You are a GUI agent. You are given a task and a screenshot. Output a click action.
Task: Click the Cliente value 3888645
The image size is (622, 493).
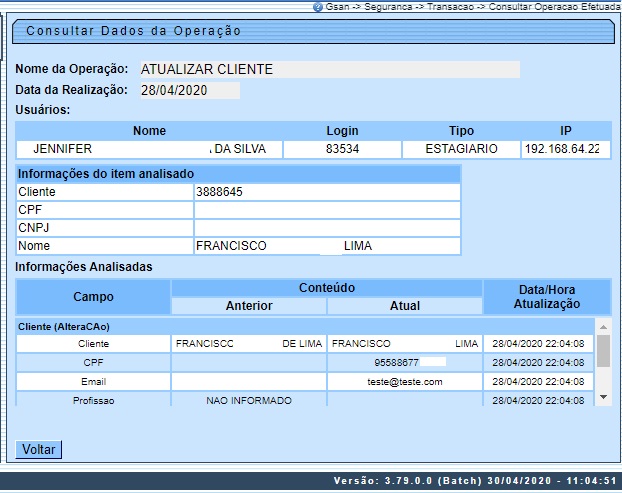point(327,191)
